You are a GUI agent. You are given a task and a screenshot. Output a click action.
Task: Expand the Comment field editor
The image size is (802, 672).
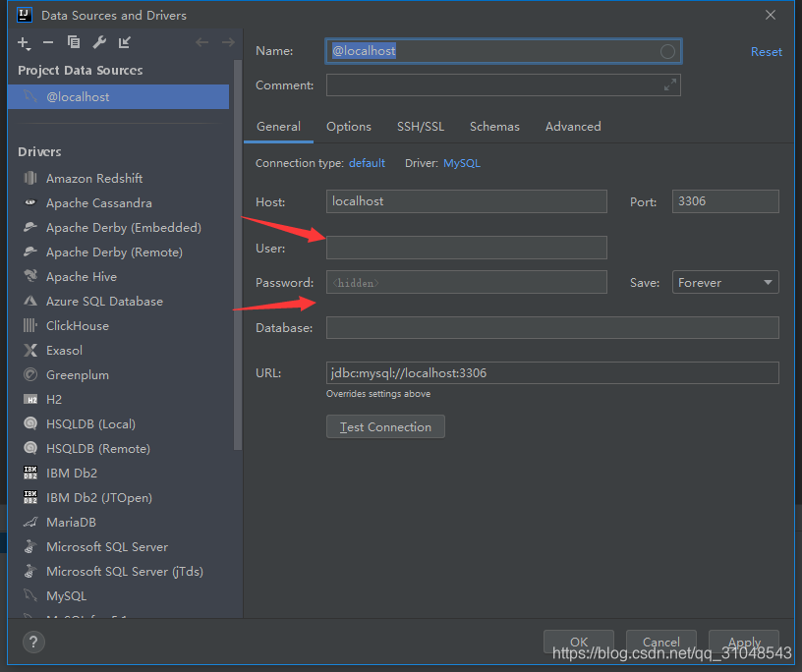[670, 84]
